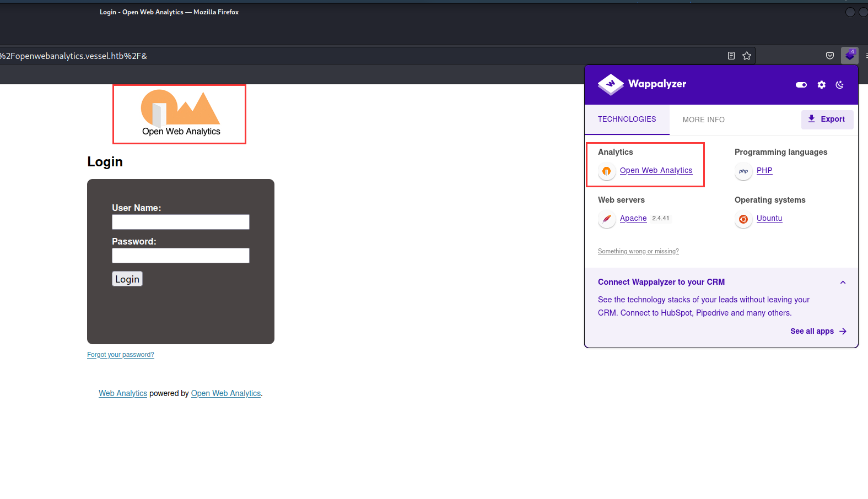This screenshot has width=868, height=499.
Task: Open Wappalyzer settings gear icon
Action: point(822,85)
